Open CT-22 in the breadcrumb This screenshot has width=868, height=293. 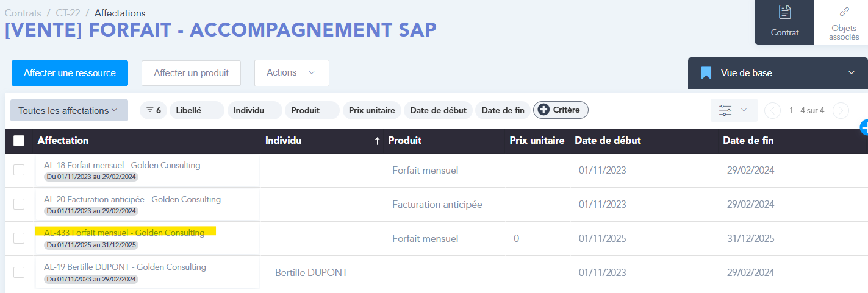(x=68, y=13)
